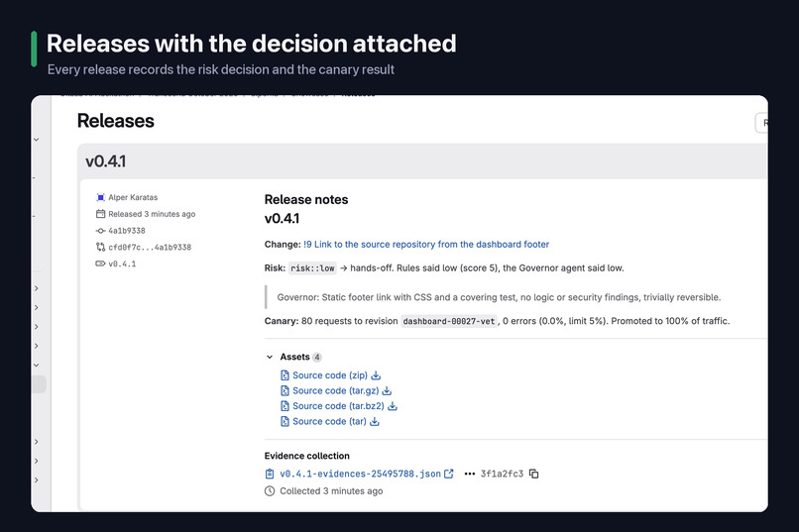The width and height of the screenshot is (799, 532).
Task: Click the download icon next to Source code (tar.gz)
Action: click(x=387, y=390)
